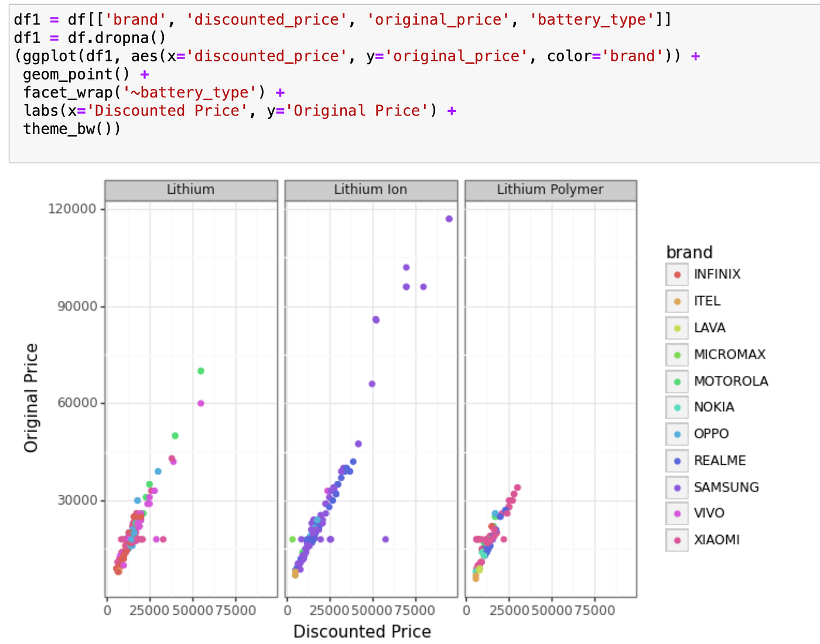Select the Lithium Ion facet header
This screenshot has height=644, width=820.
click(371, 190)
